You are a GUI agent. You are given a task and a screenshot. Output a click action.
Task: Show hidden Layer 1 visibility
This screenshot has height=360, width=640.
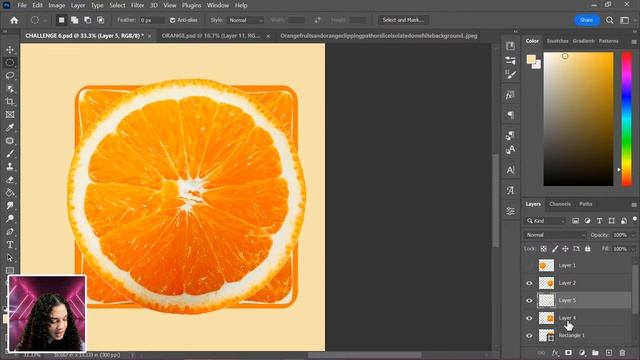(x=529, y=266)
